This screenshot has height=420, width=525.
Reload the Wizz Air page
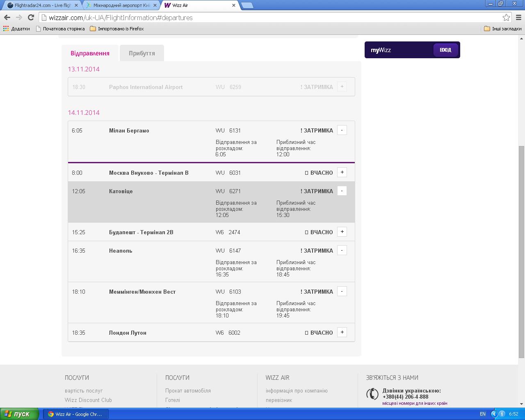(x=31, y=17)
